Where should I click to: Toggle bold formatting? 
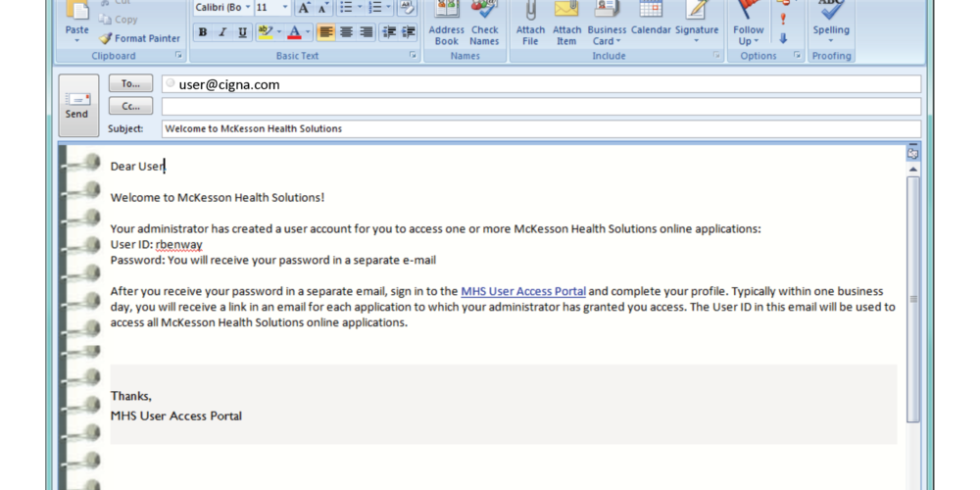pos(203,32)
